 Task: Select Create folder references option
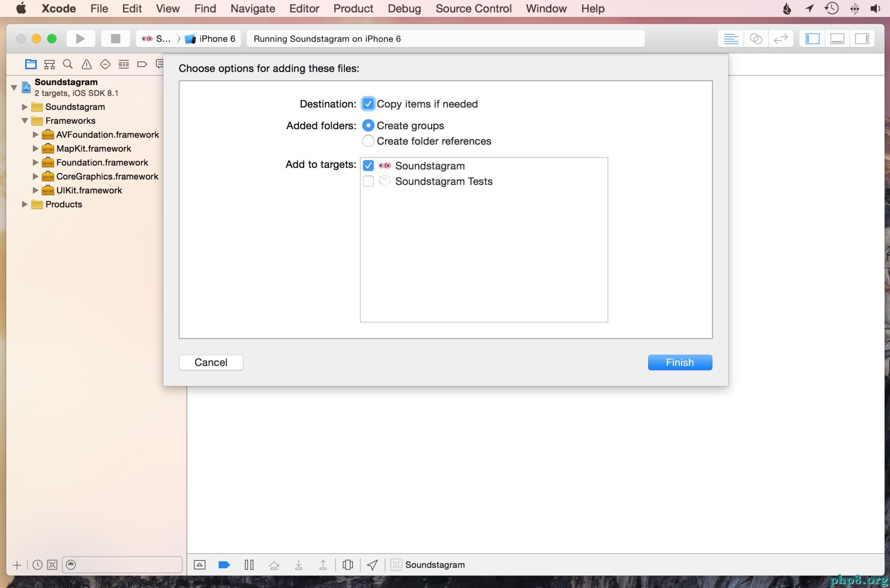368,141
